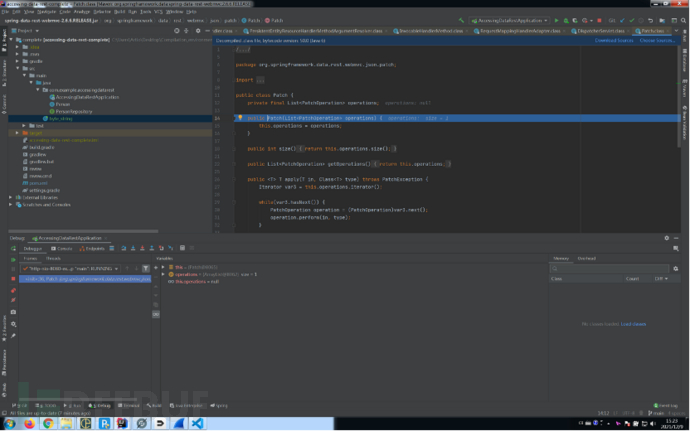Click the lightbulb intention icon on line 14

point(240,118)
